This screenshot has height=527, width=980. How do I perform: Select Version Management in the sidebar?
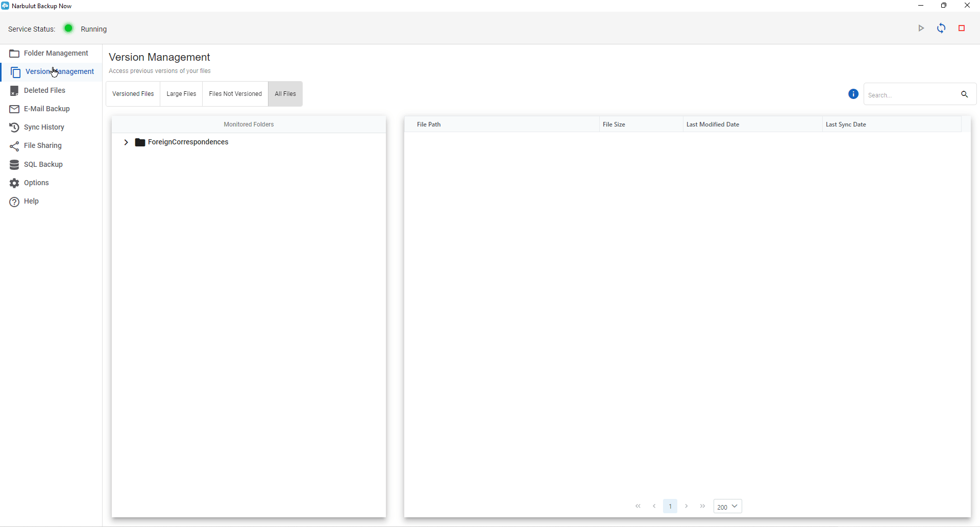[51, 72]
